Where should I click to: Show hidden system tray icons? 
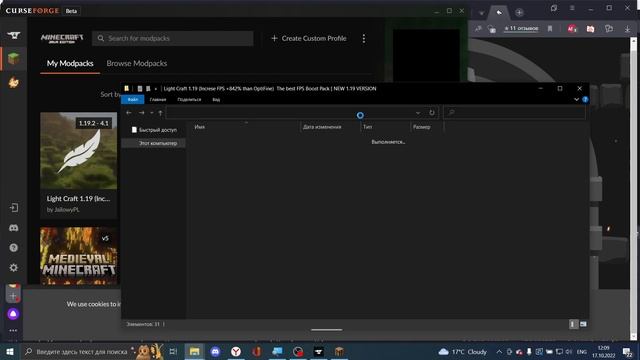pos(499,351)
